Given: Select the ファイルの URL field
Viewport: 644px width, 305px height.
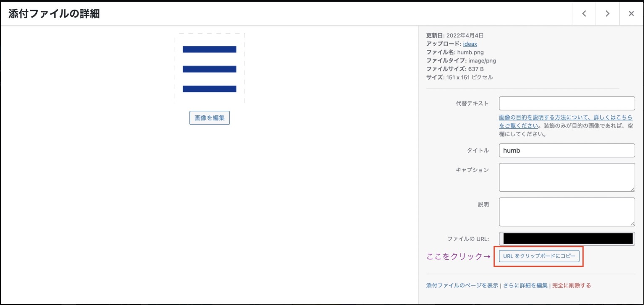Looking at the screenshot, I should pyautogui.click(x=567, y=239).
